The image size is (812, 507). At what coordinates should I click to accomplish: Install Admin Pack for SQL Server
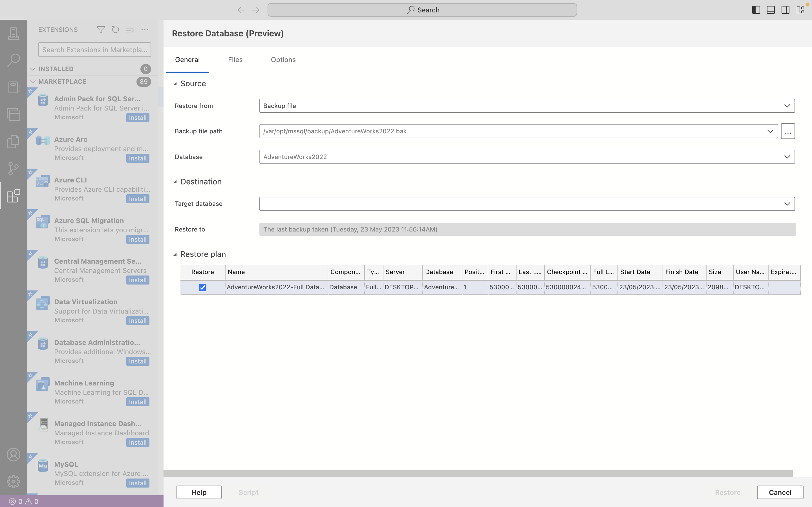pos(138,118)
